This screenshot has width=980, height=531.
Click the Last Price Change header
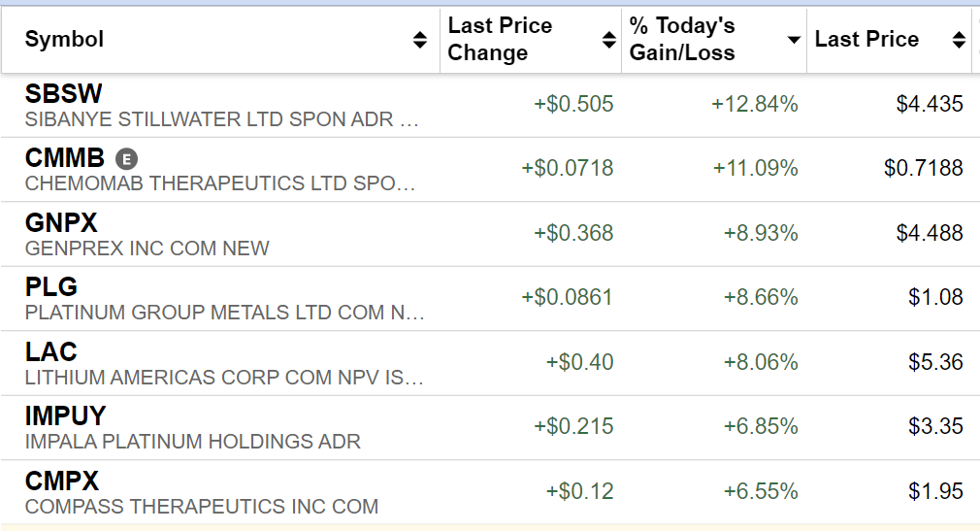[500, 40]
